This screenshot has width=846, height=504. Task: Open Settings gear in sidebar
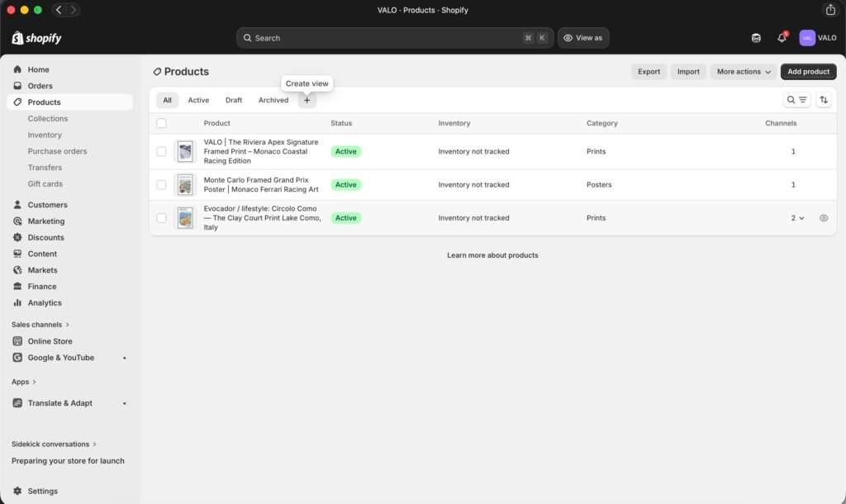(42, 491)
